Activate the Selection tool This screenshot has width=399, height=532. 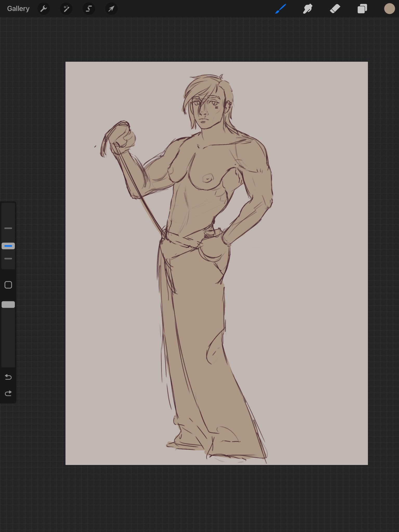(89, 9)
